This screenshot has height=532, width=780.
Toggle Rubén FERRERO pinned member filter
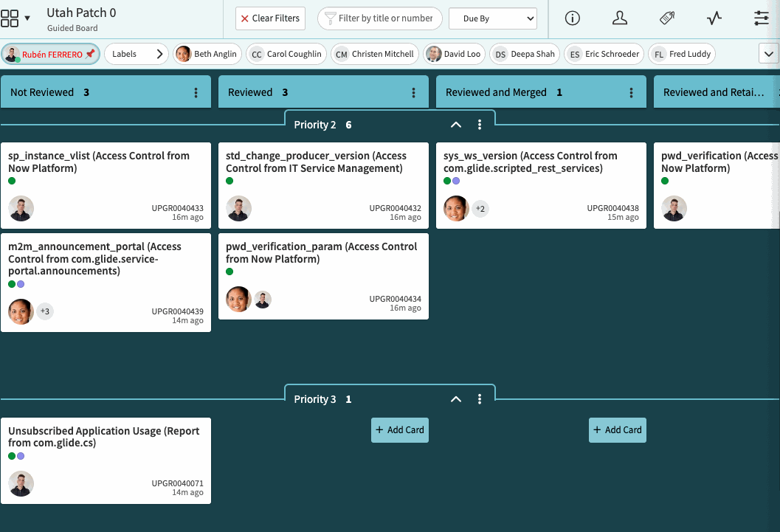click(50, 54)
